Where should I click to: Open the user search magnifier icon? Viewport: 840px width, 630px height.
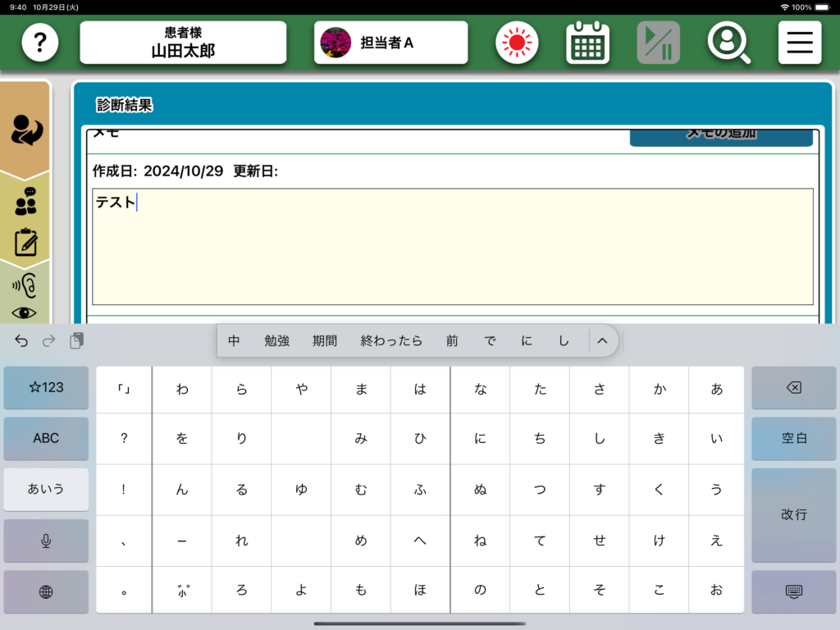(x=728, y=43)
